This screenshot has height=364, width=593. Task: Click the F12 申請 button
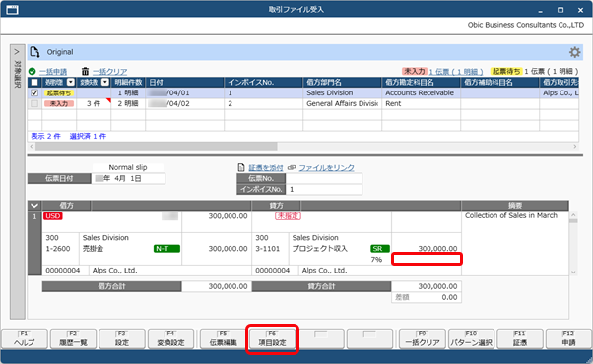(x=568, y=338)
